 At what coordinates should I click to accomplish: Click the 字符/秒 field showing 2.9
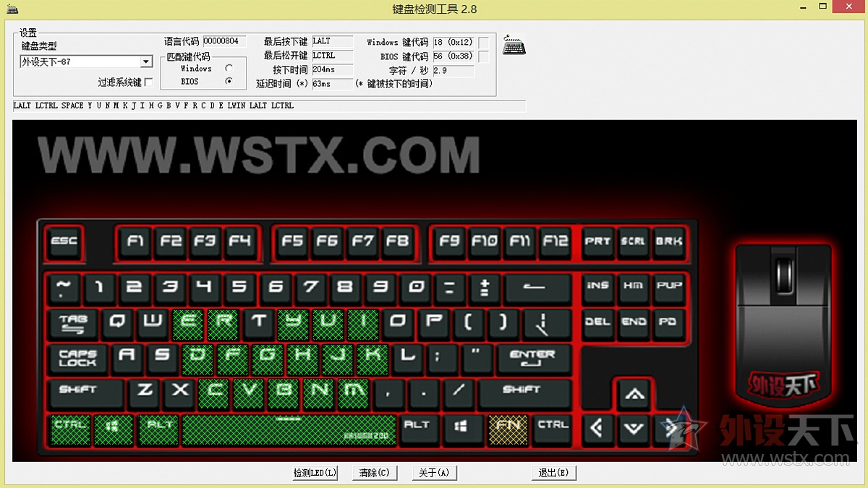click(x=454, y=71)
